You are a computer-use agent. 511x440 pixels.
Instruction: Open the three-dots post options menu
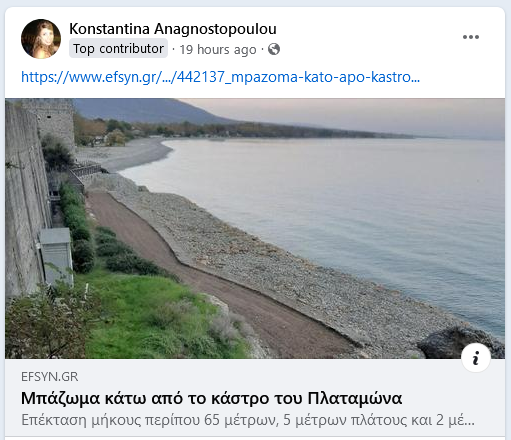pyautogui.click(x=471, y=37)
